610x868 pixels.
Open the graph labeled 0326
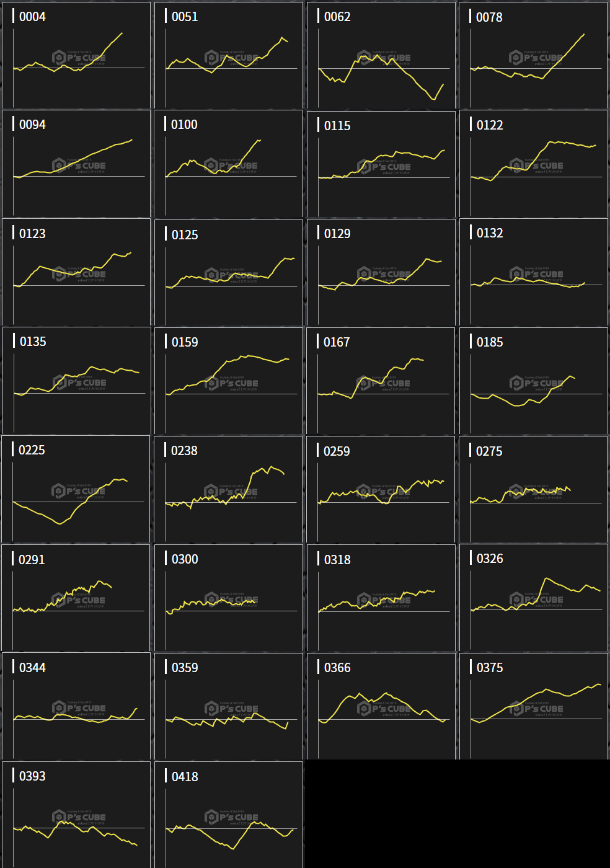533,598
